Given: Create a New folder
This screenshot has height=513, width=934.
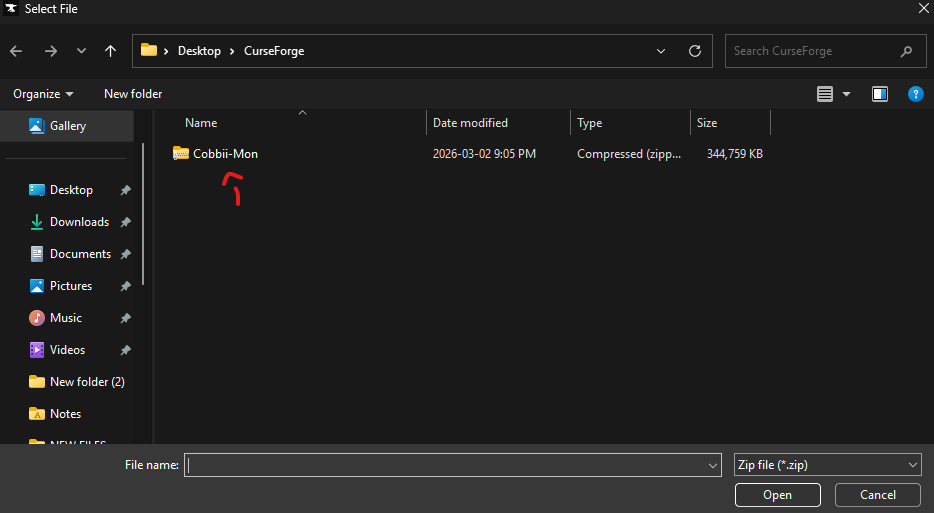Looking at the screenshot, I should point(133,94).
